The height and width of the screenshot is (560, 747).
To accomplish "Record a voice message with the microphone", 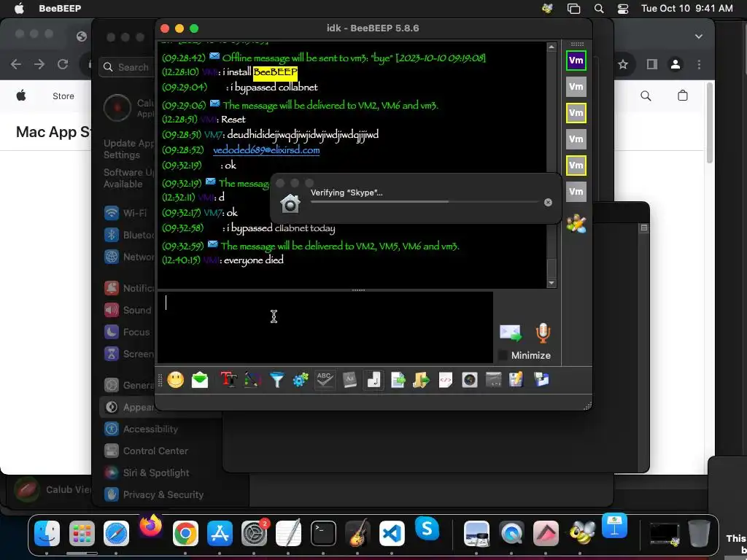I will tap(543, 332).
